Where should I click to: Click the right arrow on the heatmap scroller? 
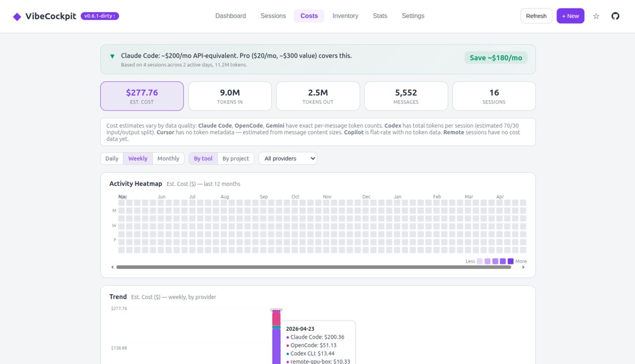coord(524,267)
